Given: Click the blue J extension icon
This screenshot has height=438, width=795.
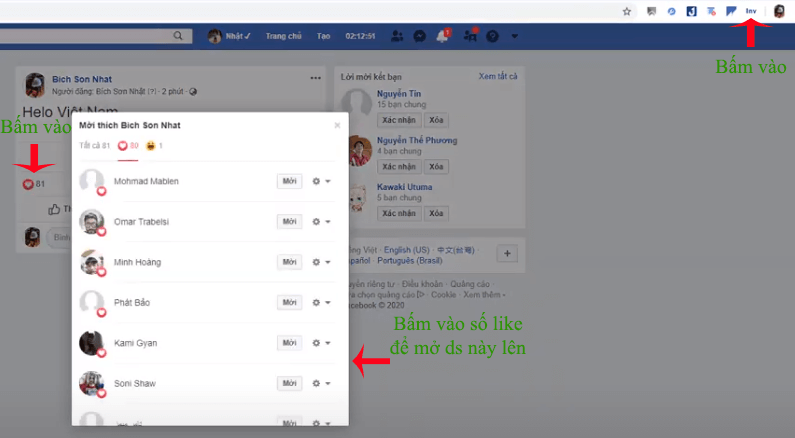Looking at the screenshot, I should 692,11.
